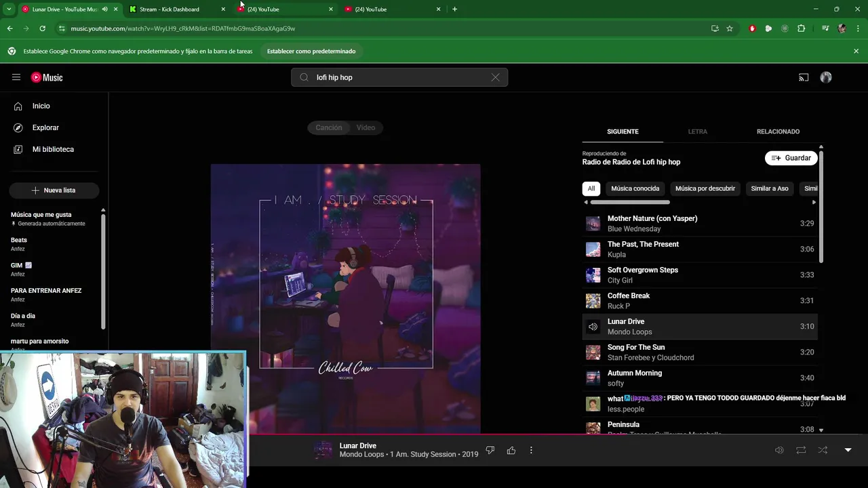Create a Nueva lista playlist
This screenshot has width=868, height=488.
54,190
